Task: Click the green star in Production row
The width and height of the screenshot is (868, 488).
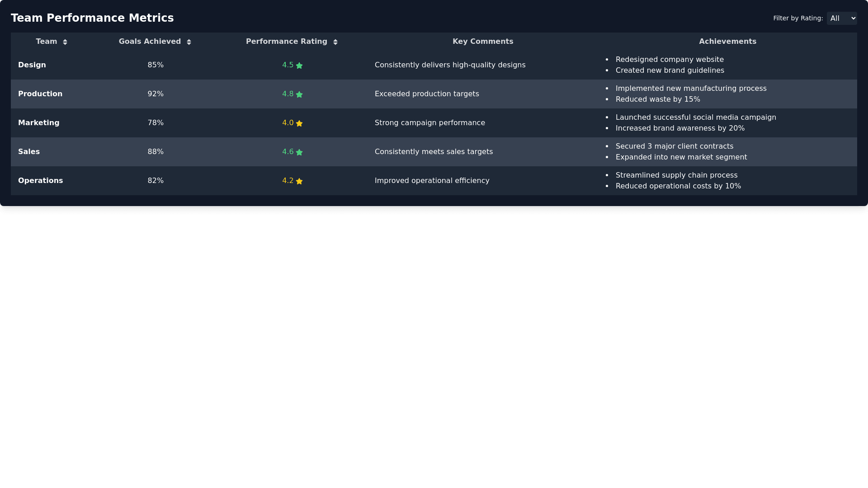Action: 299,94
